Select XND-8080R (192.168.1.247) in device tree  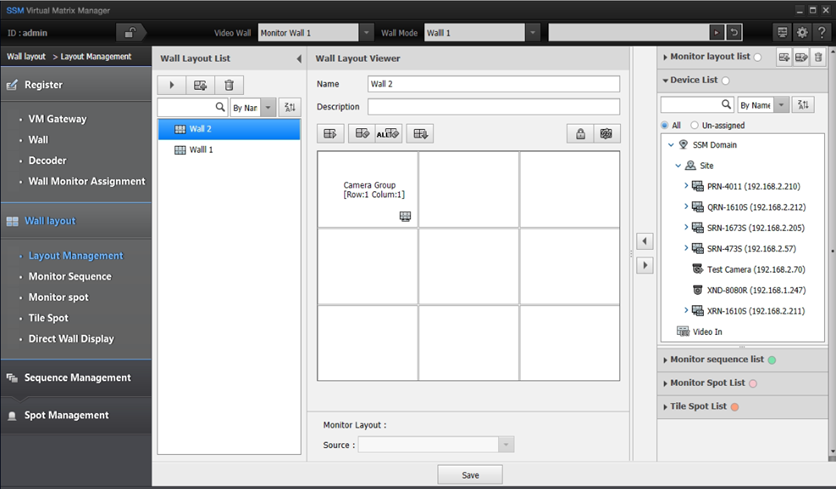(x=756, y=290)
